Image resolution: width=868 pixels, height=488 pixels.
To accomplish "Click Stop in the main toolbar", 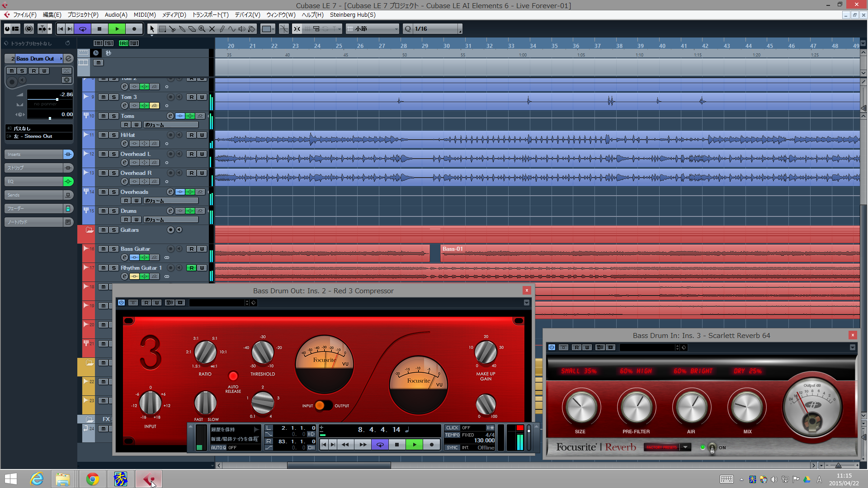I will tap(99, 29).
